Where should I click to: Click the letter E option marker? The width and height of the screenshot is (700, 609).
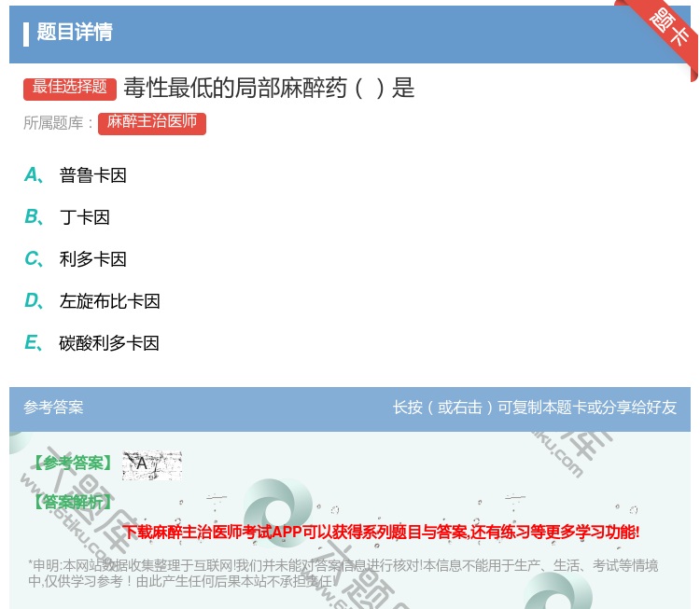[x=34, y=342]
